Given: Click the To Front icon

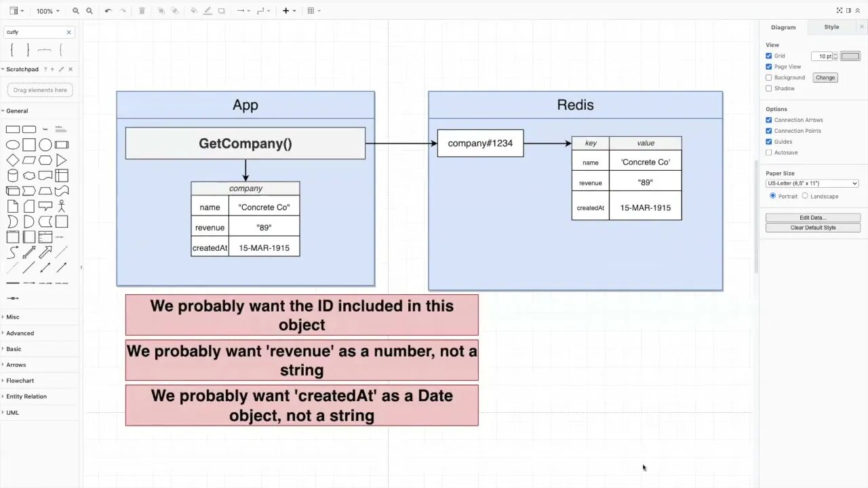Looking at the screenshot, I should pos(161,11).
